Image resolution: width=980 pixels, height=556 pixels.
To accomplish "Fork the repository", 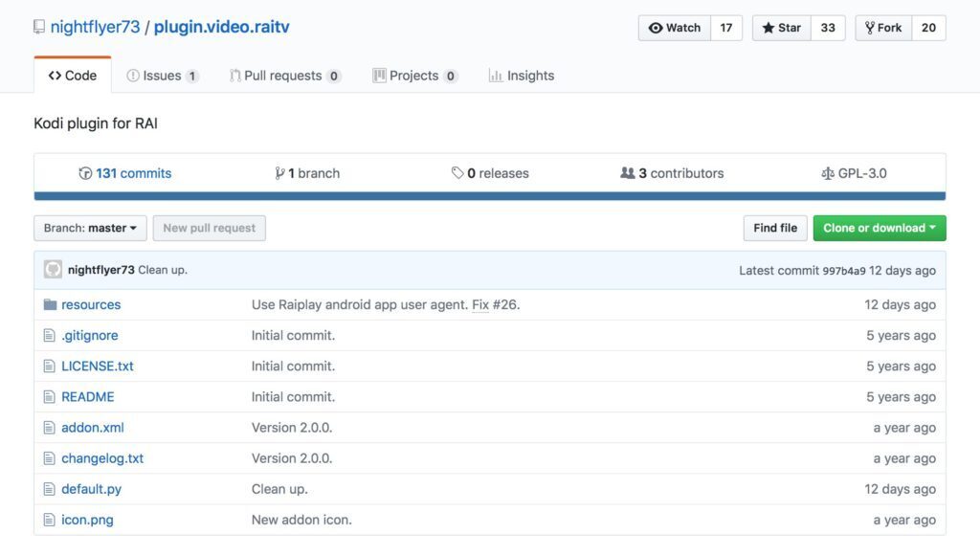I will click(x=883, y=28).
